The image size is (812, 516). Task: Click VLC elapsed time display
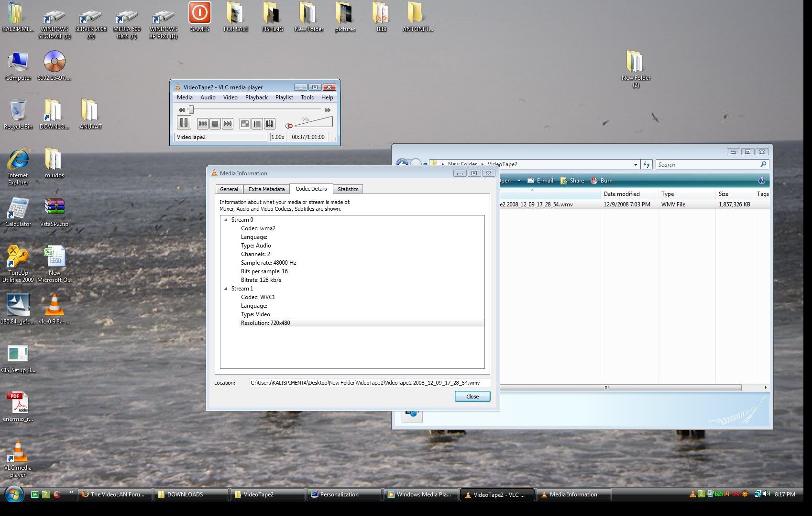pos(308,137)
